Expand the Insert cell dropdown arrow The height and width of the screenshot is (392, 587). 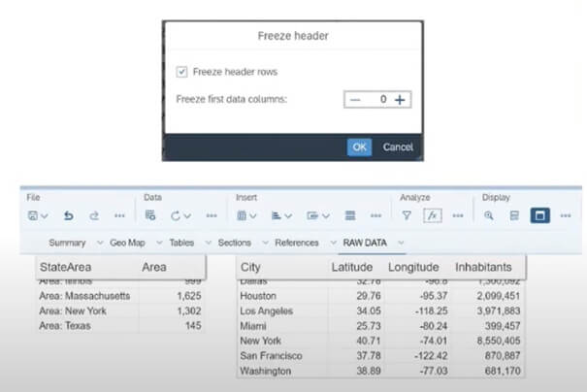(326, 216)
